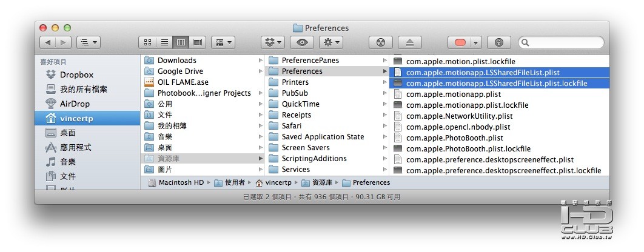Click the Burn disc toolbar button

coord(381,42)
